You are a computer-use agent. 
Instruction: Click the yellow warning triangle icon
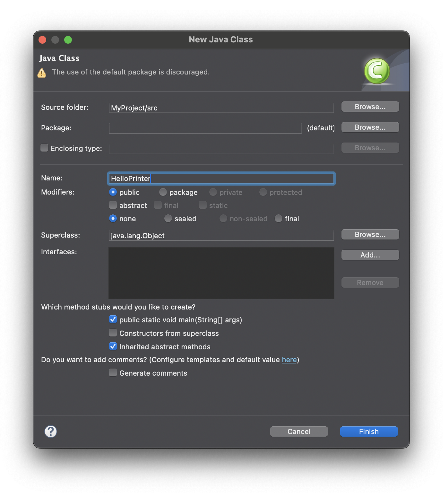[x=42, y=73]
